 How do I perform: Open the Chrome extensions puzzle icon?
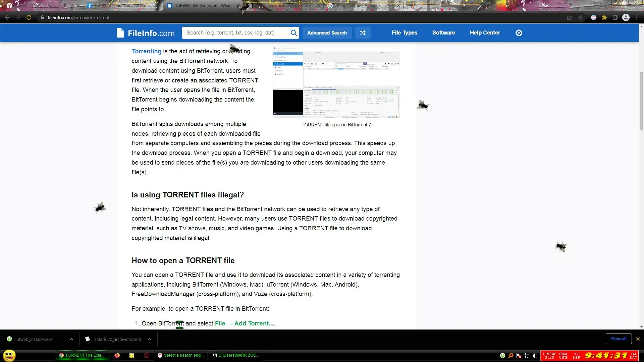[604, 18]
